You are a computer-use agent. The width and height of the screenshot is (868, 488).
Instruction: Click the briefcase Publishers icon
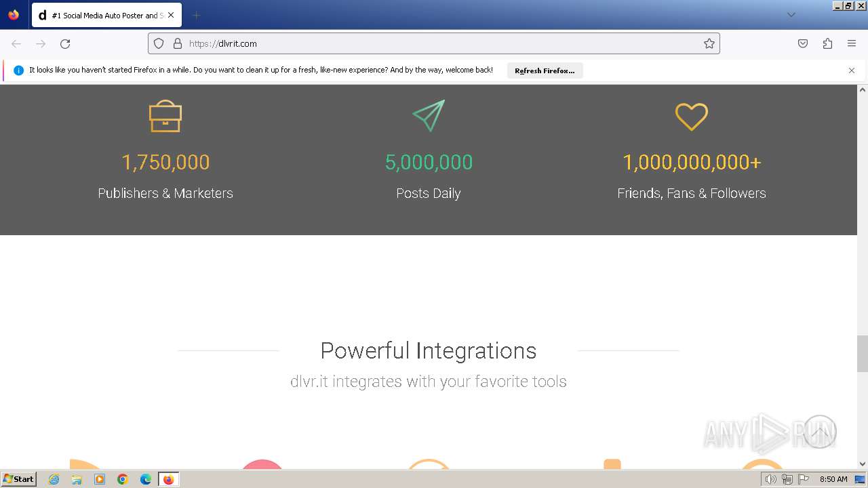pos(165,116)
